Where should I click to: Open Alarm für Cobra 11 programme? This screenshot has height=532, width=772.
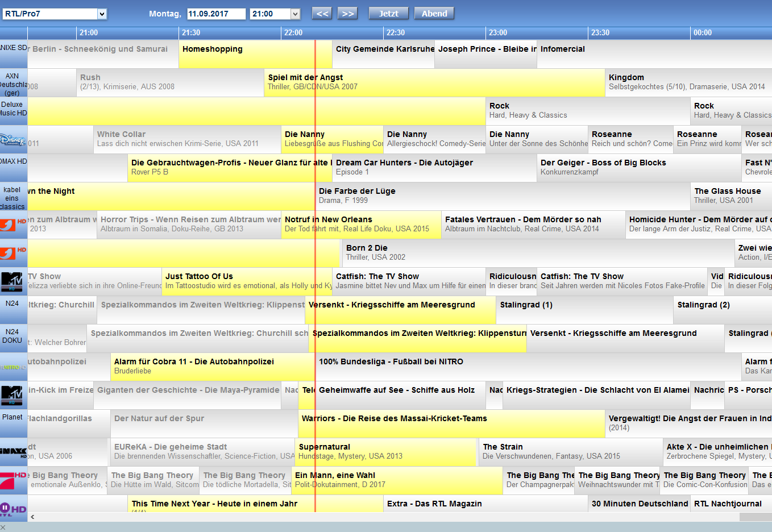coord(213,367)
